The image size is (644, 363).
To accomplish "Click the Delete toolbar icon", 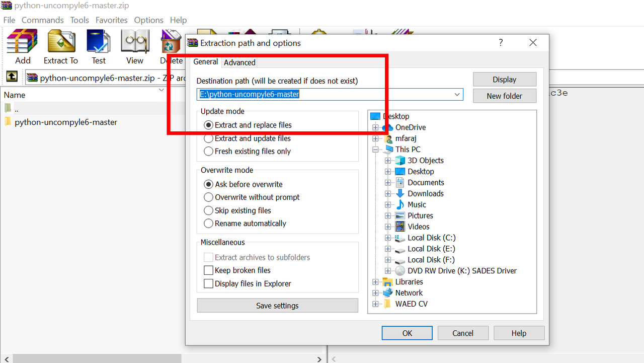I will click(x=171, y=41).
